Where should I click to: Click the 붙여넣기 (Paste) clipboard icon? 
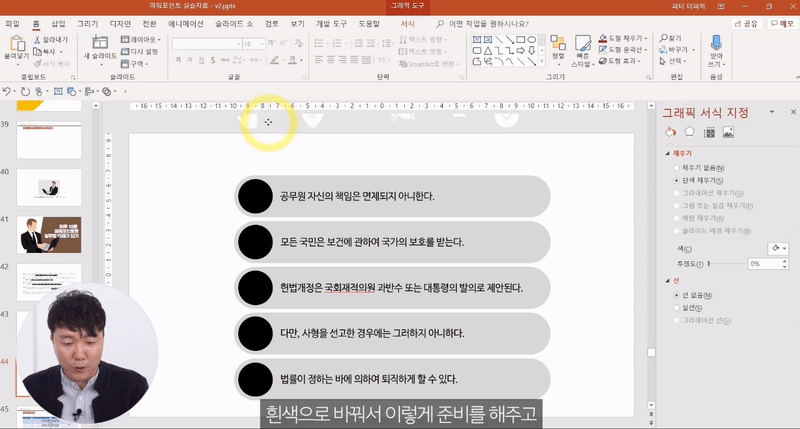click(x=17, y=43)
